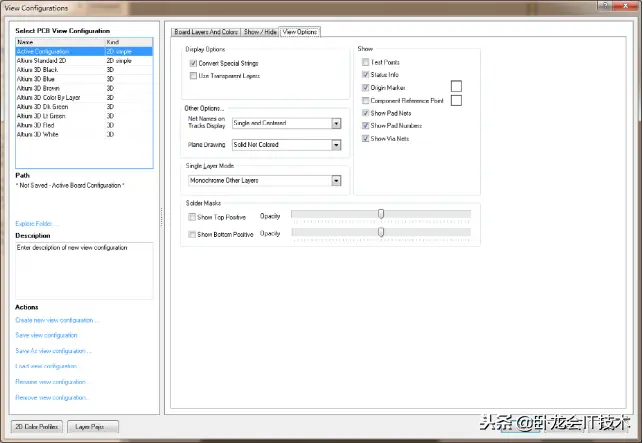The image size is (643, 443).
Task: Open the Origin Marker color box
Action: pos(456,87)
